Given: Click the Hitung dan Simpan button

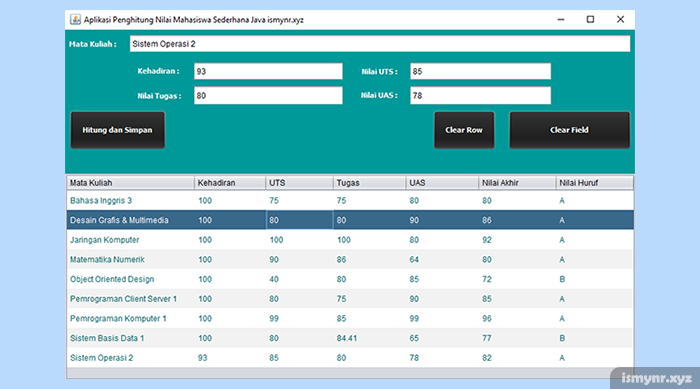Looking at the screenshot, I should (x=117, y=130).
